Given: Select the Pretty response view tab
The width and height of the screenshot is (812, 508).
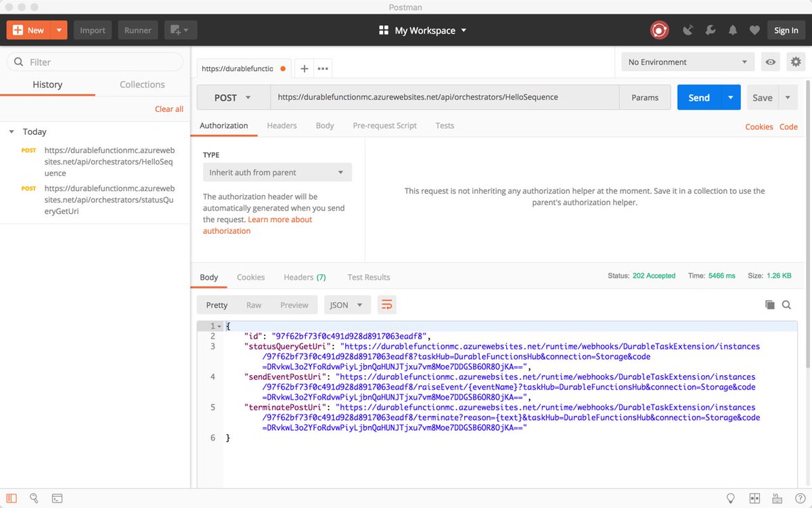Looking at the screenshot, I should (216, 305).
